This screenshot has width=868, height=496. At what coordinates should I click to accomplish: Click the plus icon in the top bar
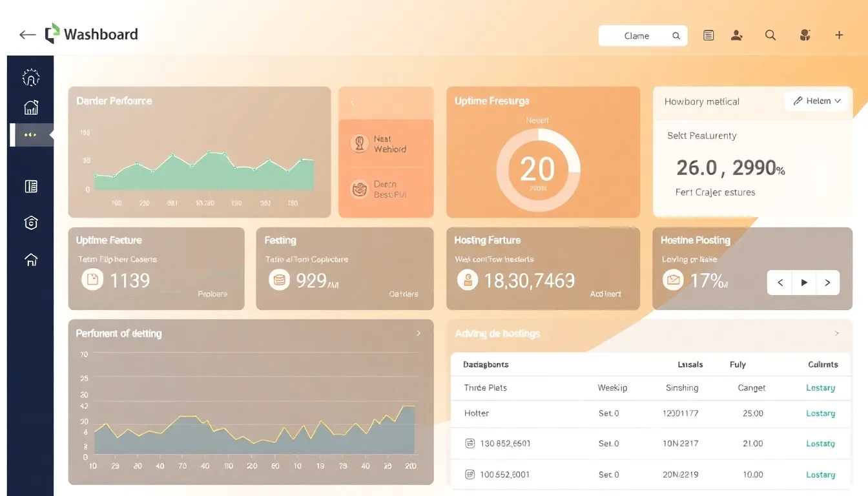(839, 35)
